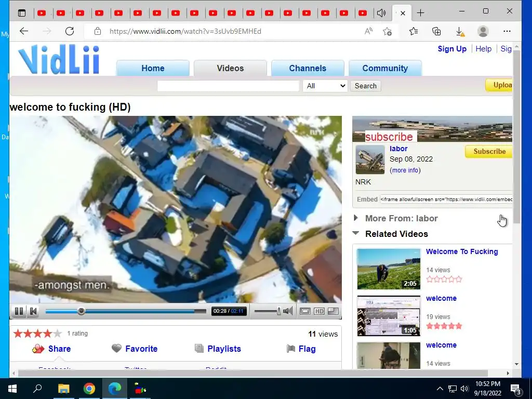The image size is (532, 399).
Task: Click the browser Back arrow
Action: tap(24, 31)
